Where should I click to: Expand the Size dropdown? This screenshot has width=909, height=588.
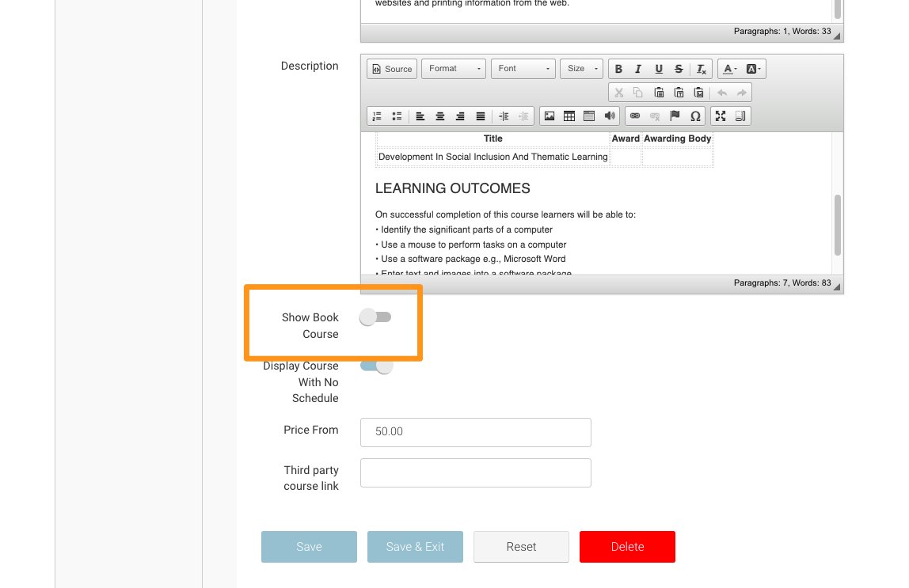(x=581, y=69)
